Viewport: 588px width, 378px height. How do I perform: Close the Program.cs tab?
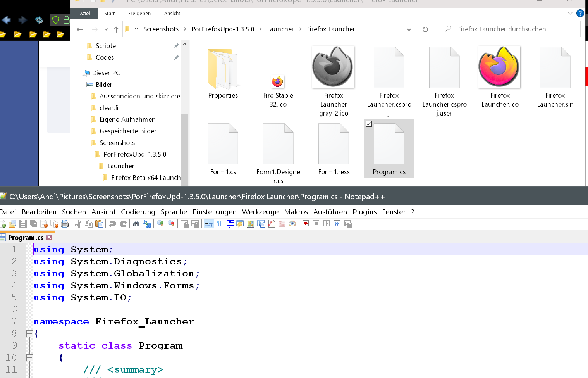(49, 237)
